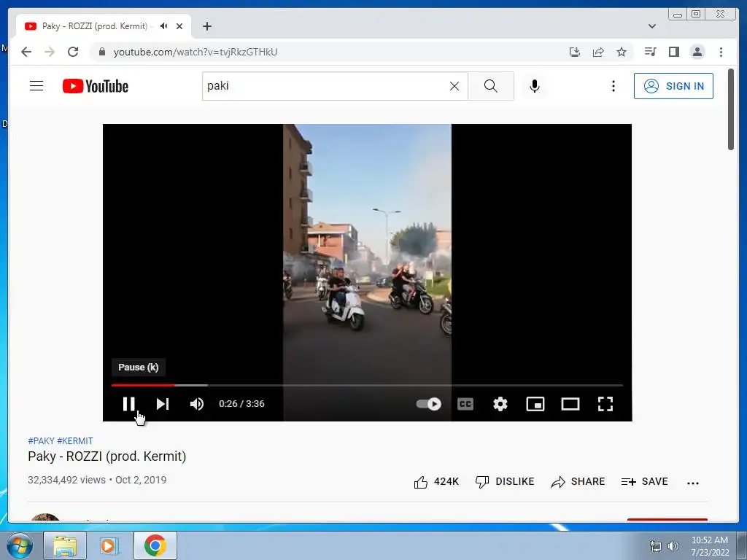Open Windows Explorer from taskbar
Image resolution: width=747 pixels, height=560 pixels.
click(x=65, y=545)
